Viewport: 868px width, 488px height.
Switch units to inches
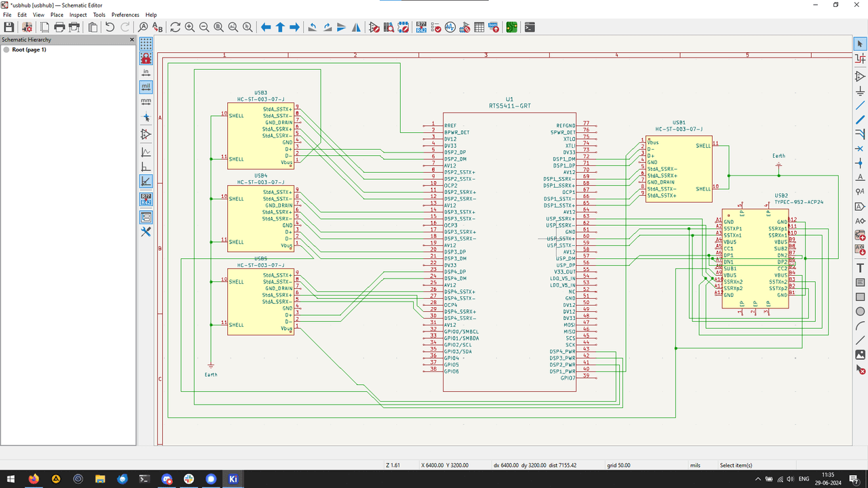(146, 73)
